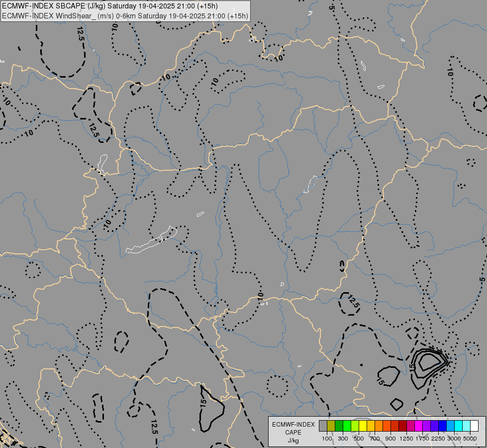Select the dark green CAPE legend swatch
The width and height of the screenshot is (487, 448).
[x=339, y=426]
